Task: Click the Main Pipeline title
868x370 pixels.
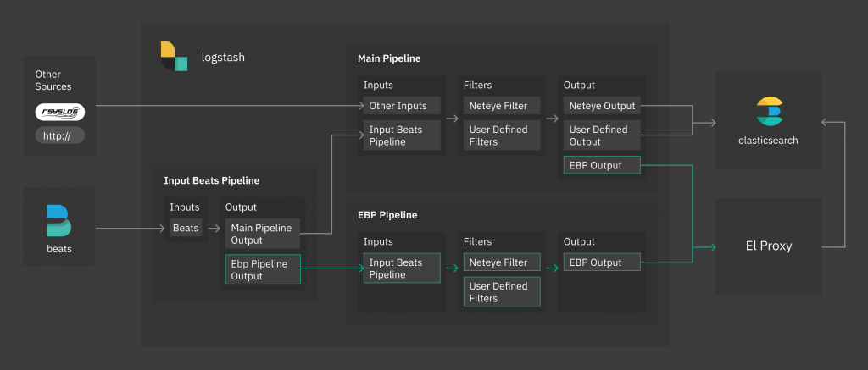Action: 389,58
